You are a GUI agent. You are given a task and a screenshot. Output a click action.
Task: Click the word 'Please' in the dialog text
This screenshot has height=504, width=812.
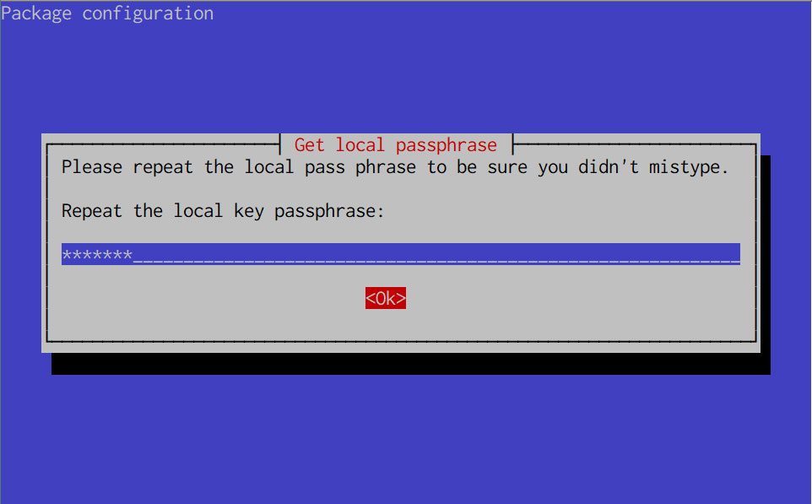92,167
